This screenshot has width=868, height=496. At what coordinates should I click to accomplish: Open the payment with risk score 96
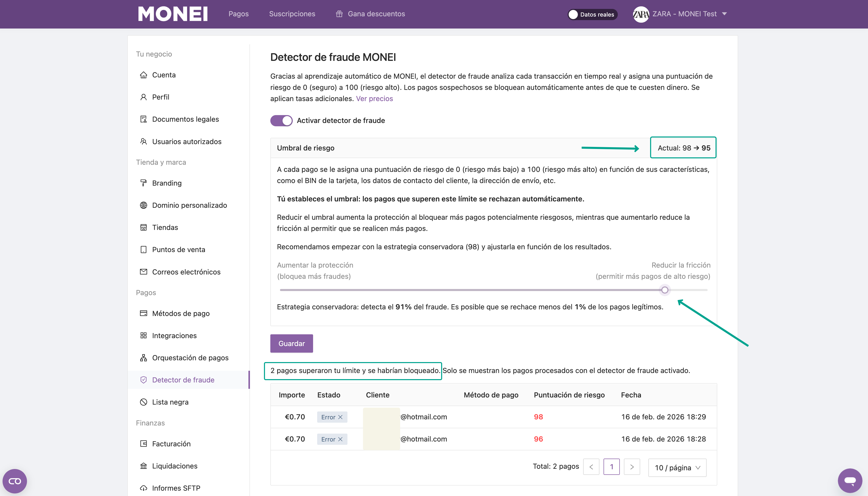pos(493,439)
